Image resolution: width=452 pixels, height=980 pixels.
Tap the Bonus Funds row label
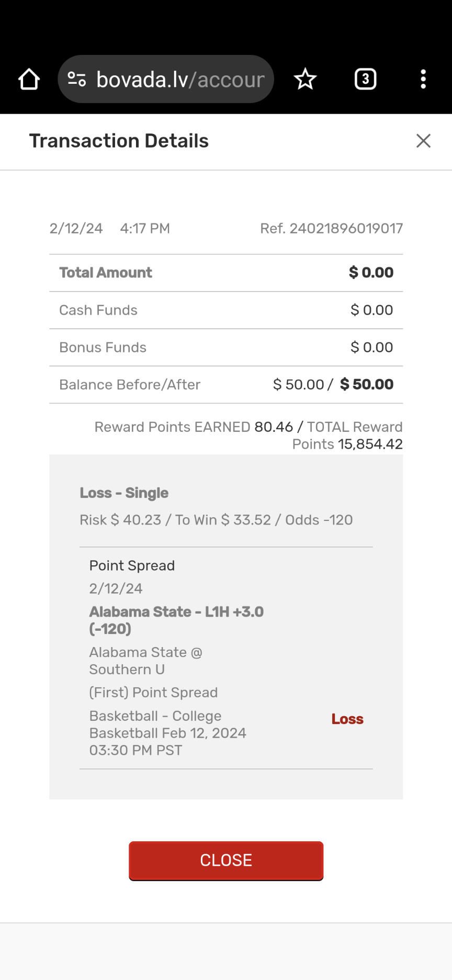103,348
